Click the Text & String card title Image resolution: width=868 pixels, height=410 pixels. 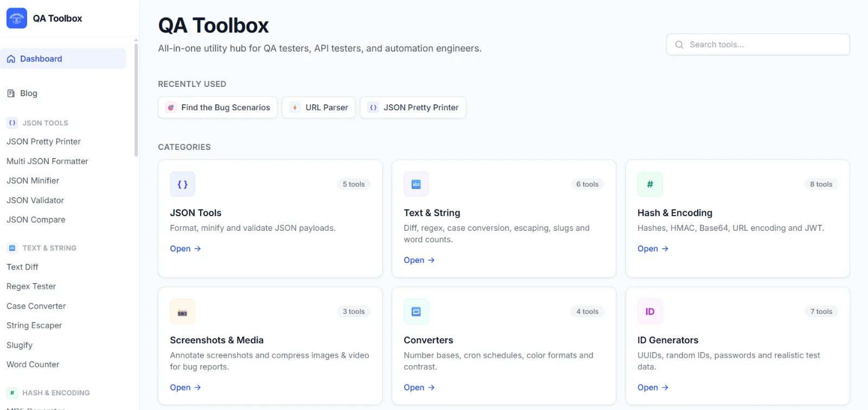[432, 213]
